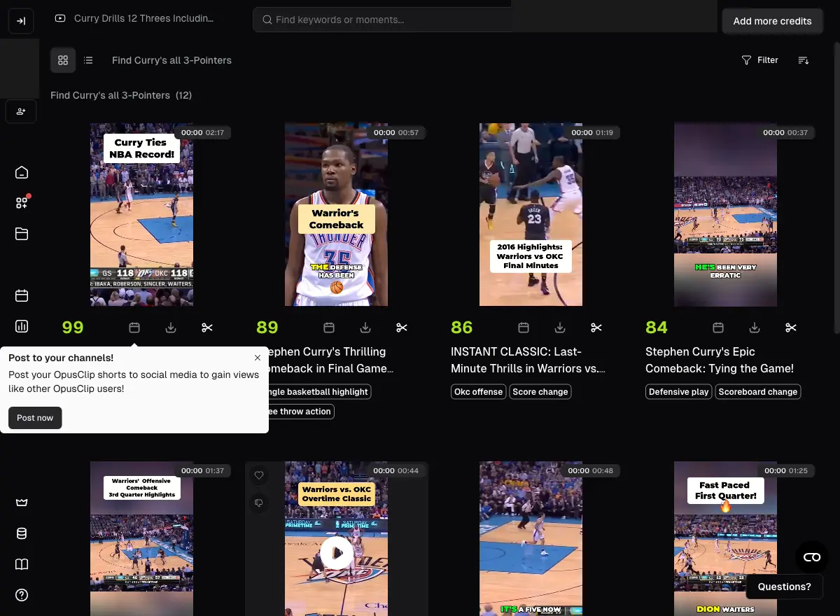Click the Find keywords or moments search field
The width and height of the screenshot is (840, 616).
[381, 20]
